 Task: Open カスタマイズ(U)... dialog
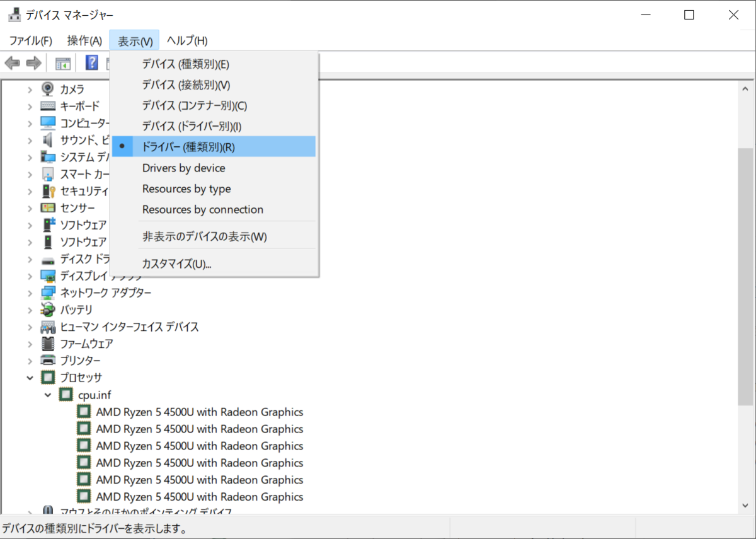pyautogui.click(x=214, y=264)
